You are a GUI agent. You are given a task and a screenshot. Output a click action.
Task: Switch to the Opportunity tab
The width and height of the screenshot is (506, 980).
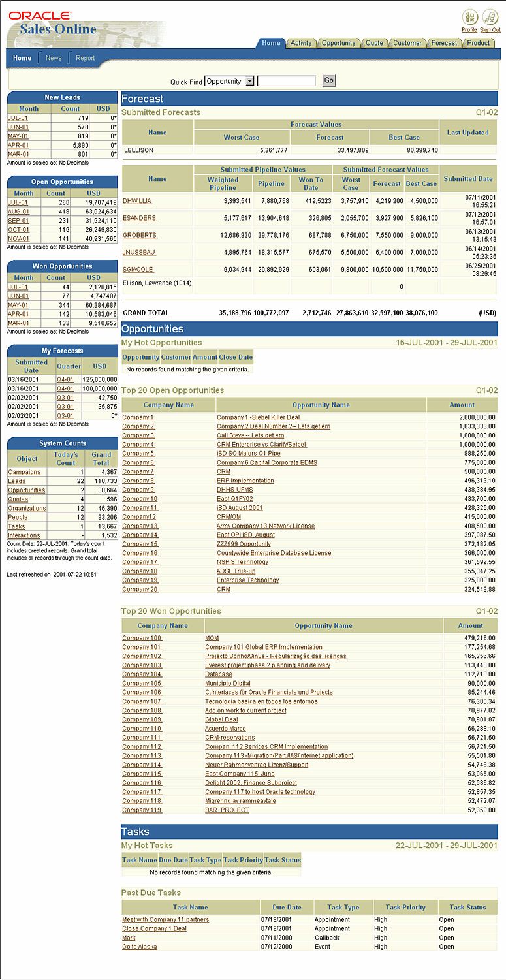(x=338, y=43)
